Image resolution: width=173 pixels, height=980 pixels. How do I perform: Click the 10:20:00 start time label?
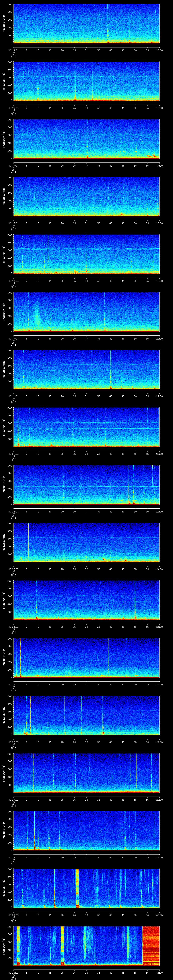point(13,396)
